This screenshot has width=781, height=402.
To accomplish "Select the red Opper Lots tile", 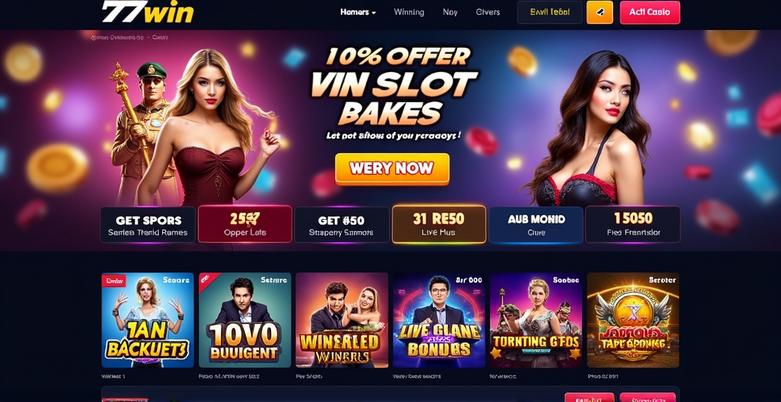I will tap(245, 224).
